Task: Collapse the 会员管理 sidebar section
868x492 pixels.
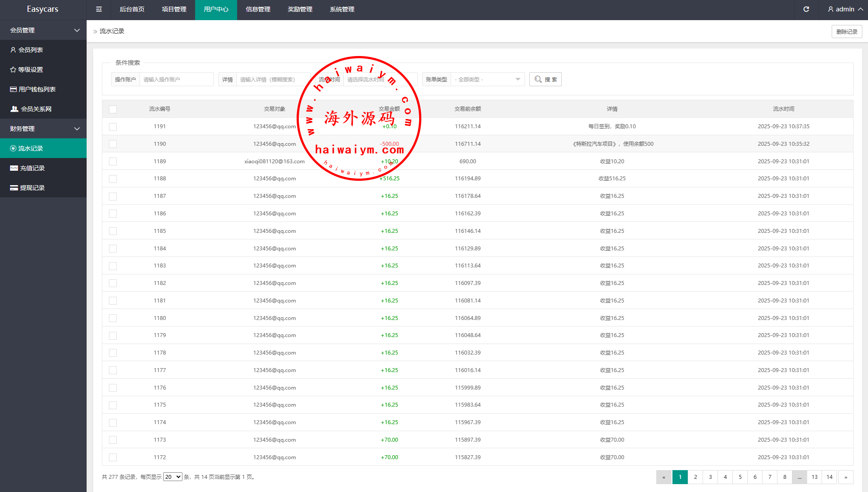Action: tap(43, 30)
